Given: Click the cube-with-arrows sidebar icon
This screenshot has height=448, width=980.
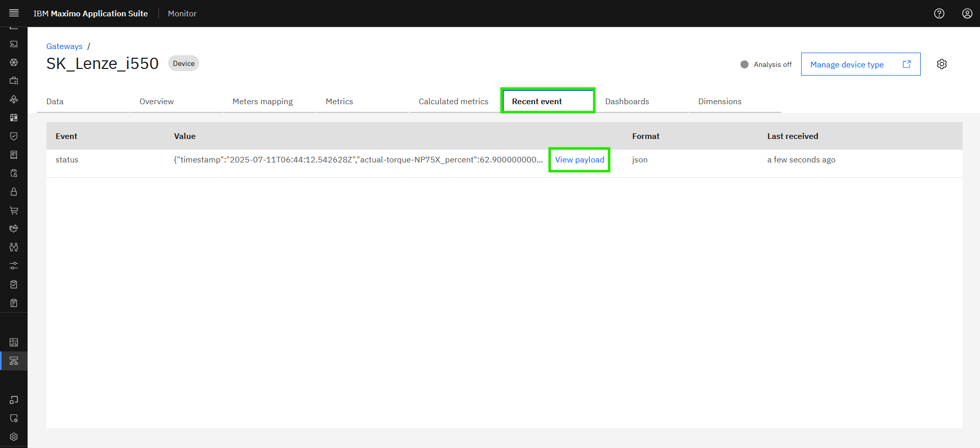Looking at the screenshot, I should [x=14, y=228].
